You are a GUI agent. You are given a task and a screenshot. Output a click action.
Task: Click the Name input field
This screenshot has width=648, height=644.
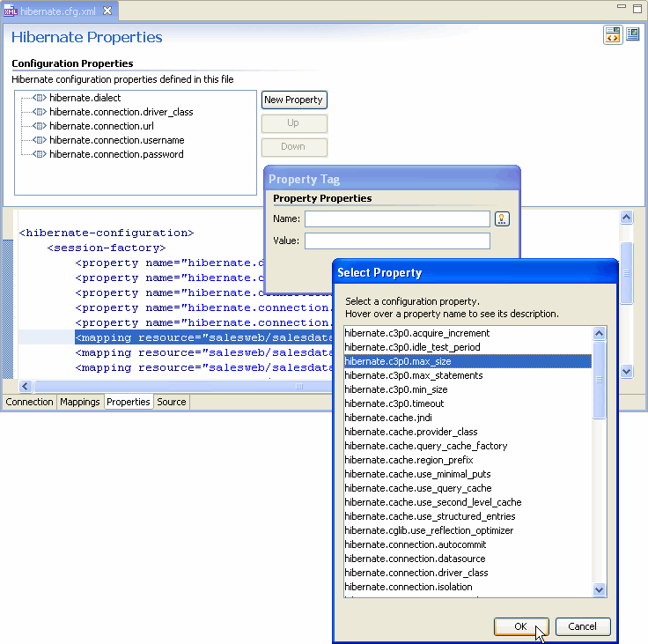(x=397, y=218)
